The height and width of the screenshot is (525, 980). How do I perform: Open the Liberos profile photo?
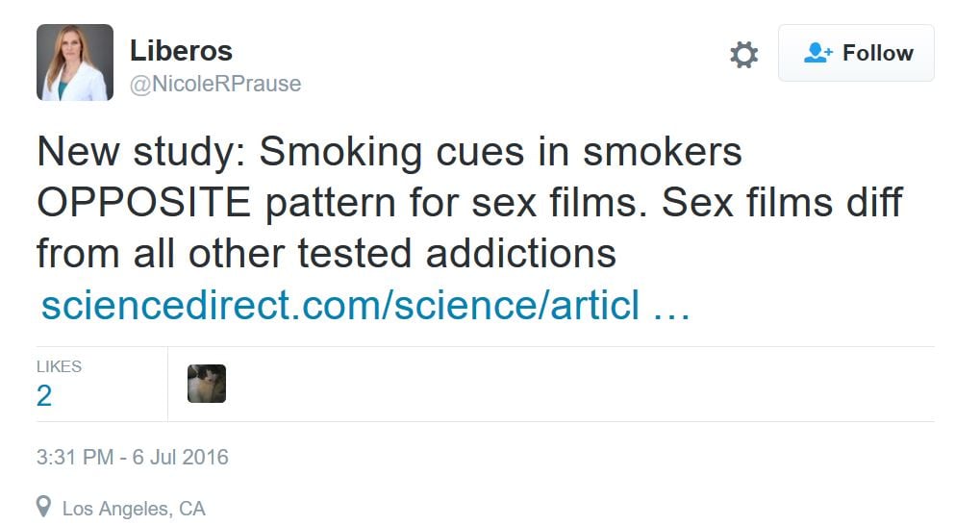point(74,63)
